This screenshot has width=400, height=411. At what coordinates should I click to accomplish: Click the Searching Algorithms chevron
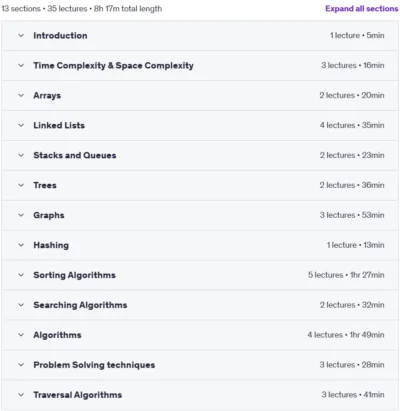point(21,305)
